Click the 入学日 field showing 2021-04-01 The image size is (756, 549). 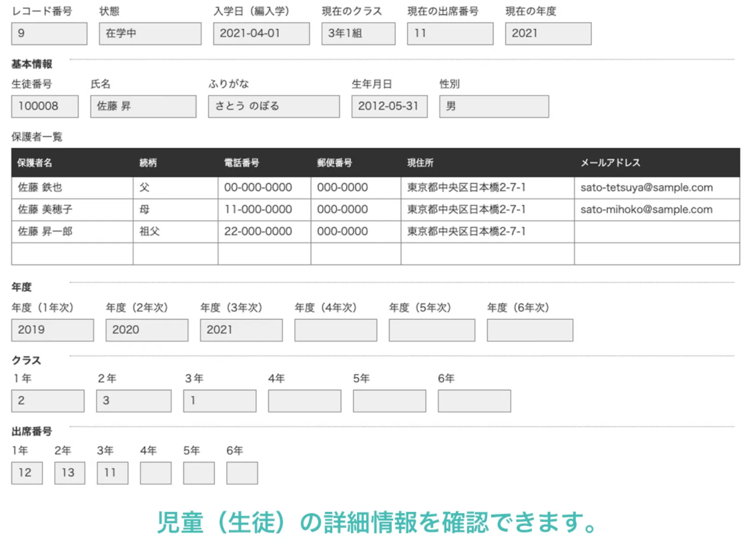pyautogui.click(x=261, y=34)
